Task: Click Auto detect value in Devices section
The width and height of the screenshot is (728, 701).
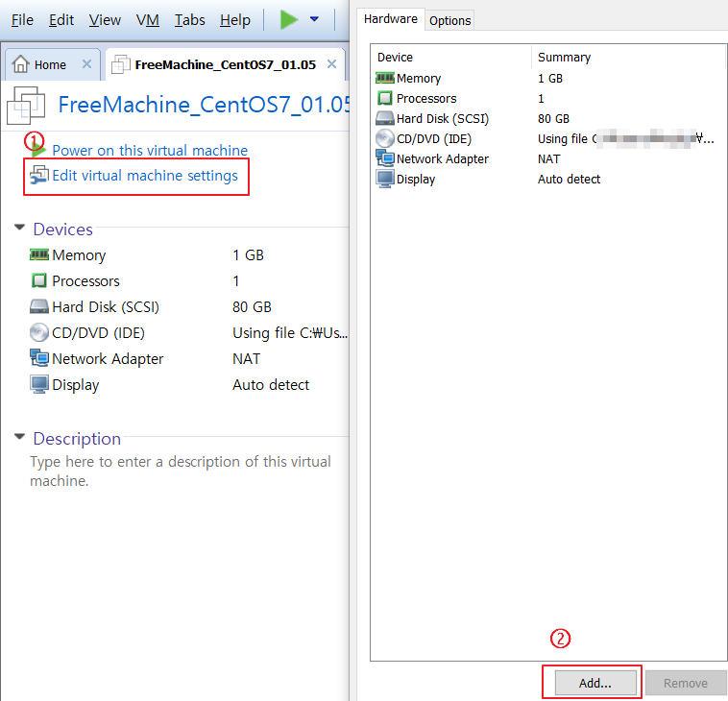Action: pyautogui.click(x=271, y=385)
